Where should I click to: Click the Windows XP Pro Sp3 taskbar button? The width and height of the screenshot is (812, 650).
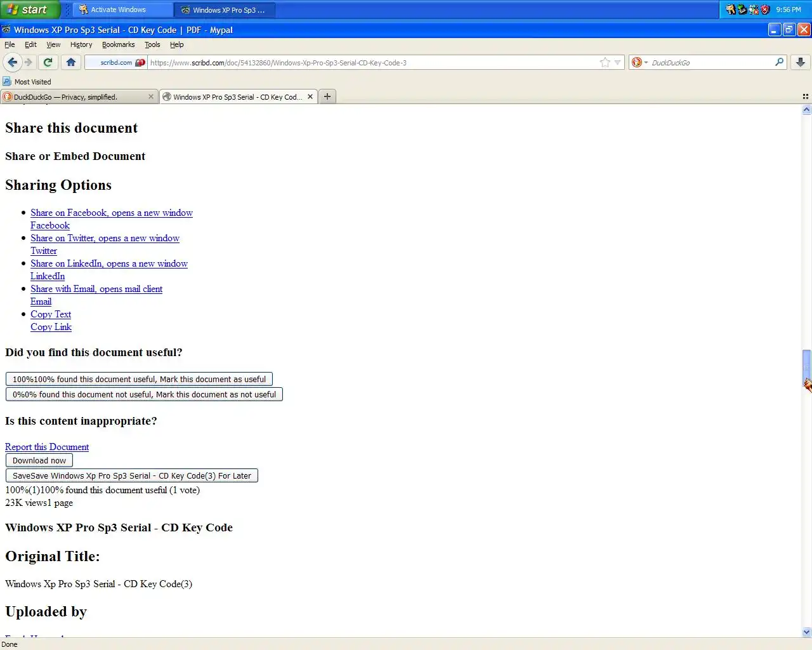click(225, 10)
